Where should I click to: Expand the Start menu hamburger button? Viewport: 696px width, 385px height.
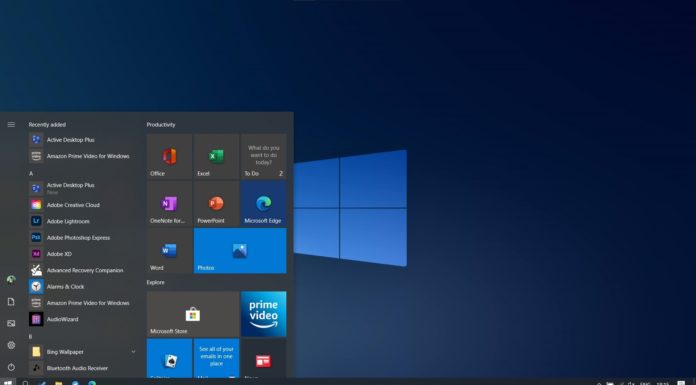point(11,125)
